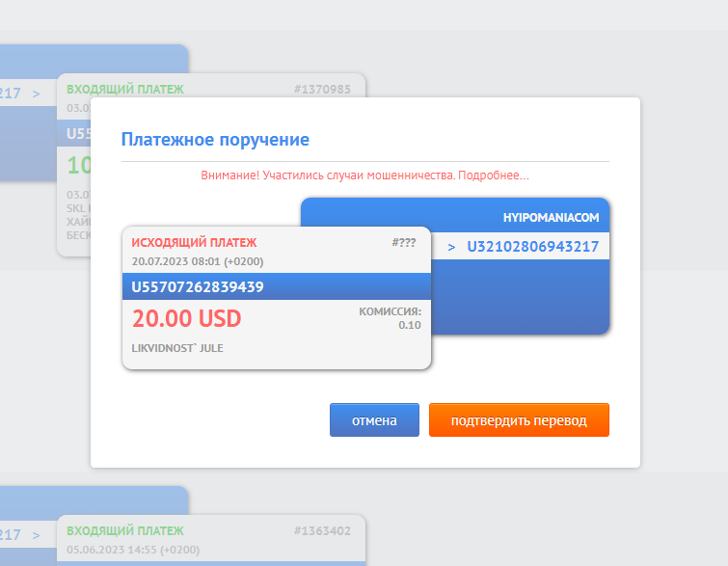The image size is (728, 566).
Task: Click the orange подтвердить перевод button
Action: (x=519, y=420)
